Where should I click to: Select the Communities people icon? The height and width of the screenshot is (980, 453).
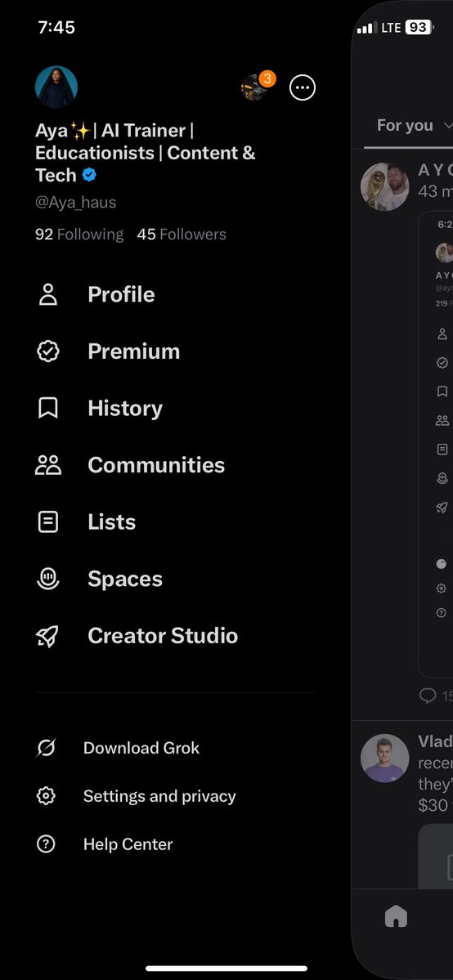48,465
